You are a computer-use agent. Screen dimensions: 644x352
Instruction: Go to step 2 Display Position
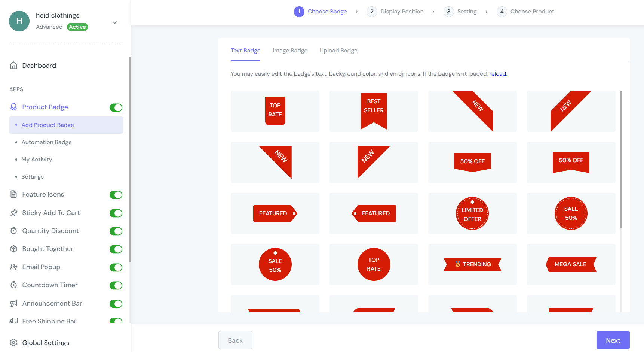coord(396,12)
